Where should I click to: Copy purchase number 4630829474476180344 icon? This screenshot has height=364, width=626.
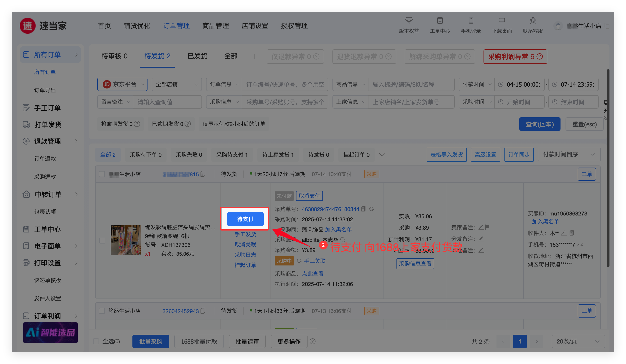(x=363, y=209)
